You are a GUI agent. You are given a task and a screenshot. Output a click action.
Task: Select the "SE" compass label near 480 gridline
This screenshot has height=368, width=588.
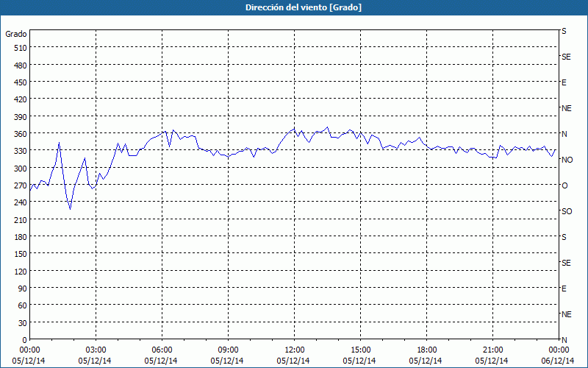(x=566, y=57)
